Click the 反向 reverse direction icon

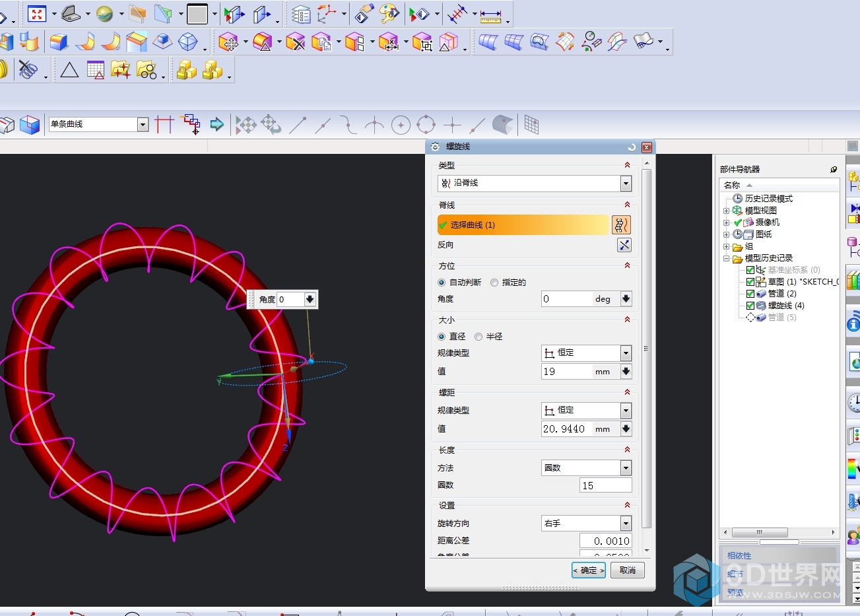[624, 245]
